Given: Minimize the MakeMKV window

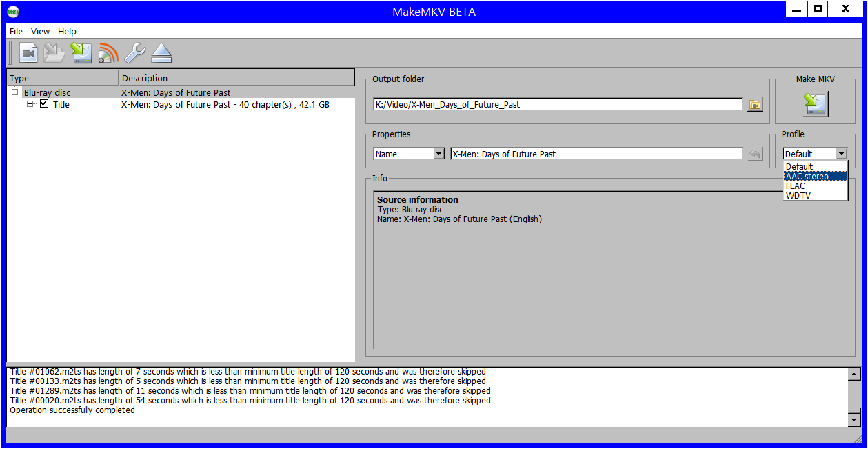Looking at the screenshot, I should click(796, 10).
